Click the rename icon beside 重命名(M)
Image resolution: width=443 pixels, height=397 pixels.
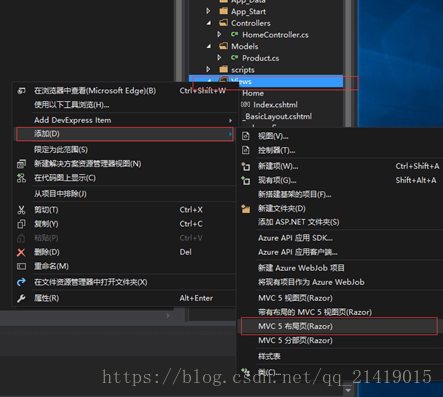pos(21,266)
